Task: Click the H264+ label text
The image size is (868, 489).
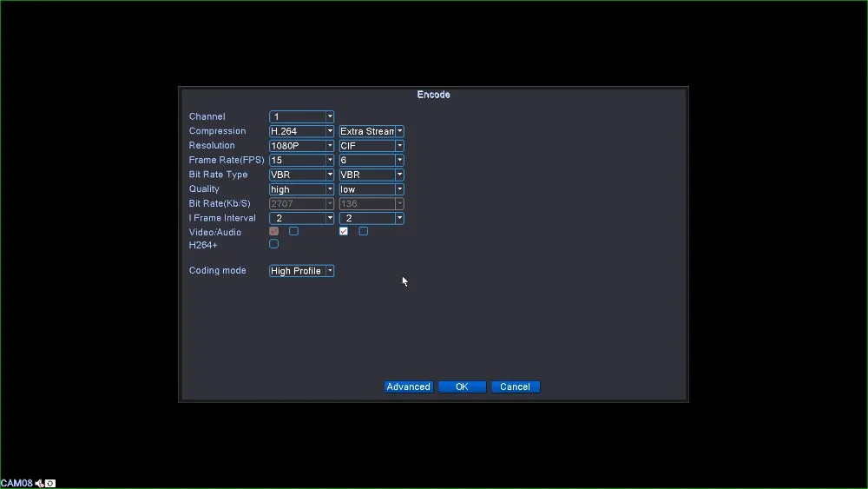Action: point(203,245)
